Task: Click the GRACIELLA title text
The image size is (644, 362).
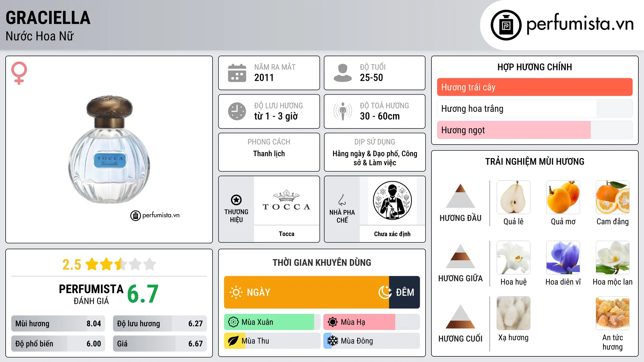Action: (48, 18)
